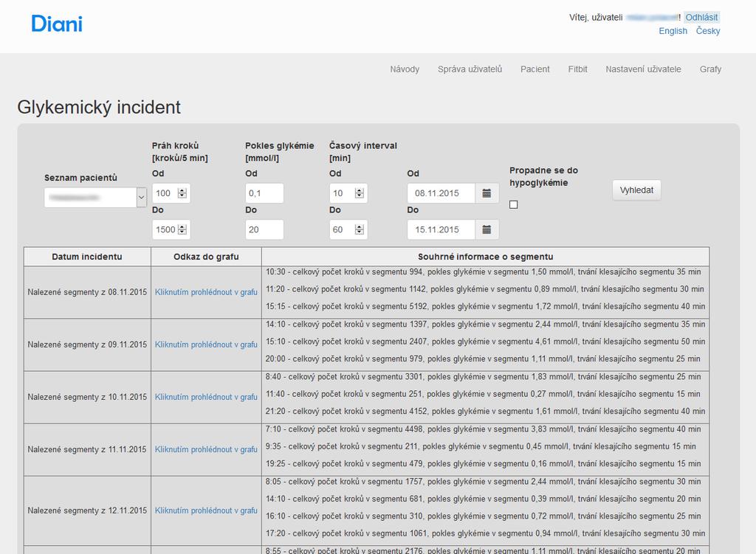Open the Fitbit menu item
Image resolution: width=756 pixels, height=554 pixels.
coord(577,69)
